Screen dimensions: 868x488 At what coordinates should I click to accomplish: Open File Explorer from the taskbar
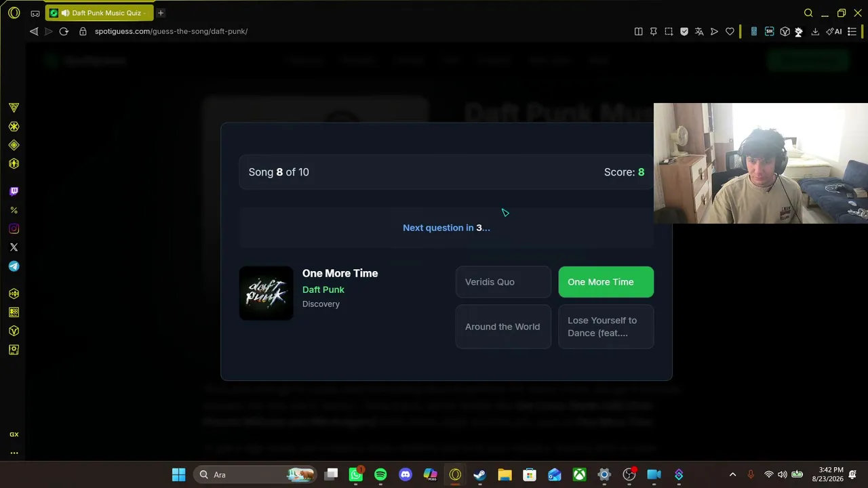(505, 474)
